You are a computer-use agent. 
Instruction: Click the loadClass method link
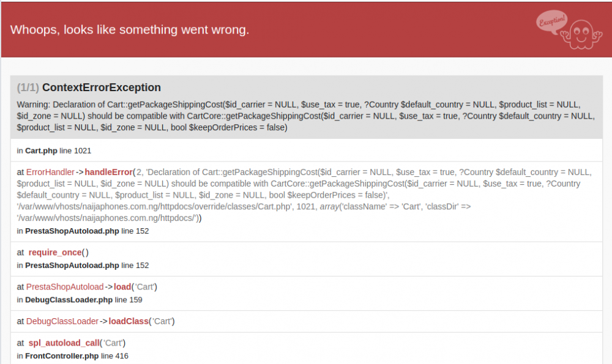[x=129, y=321]
